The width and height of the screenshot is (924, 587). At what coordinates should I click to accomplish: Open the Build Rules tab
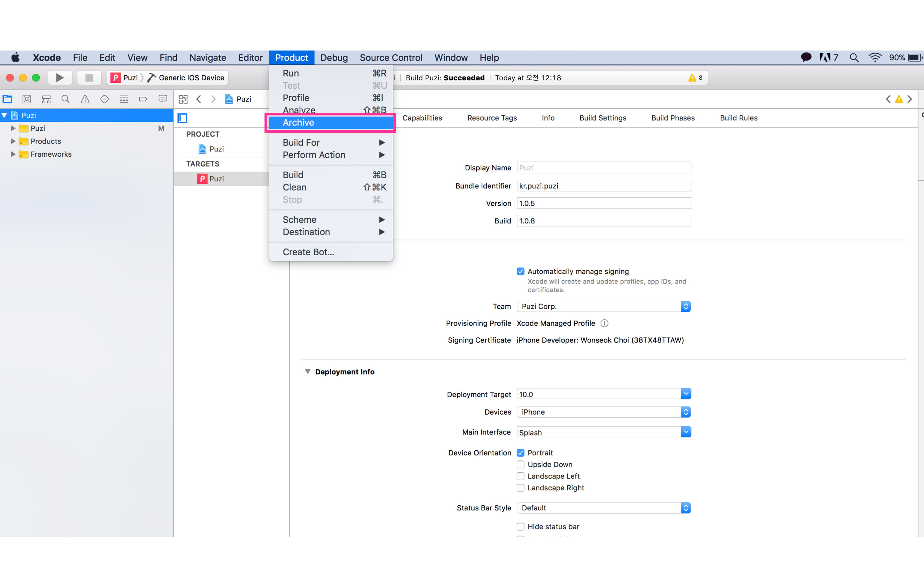coord(739,118)
